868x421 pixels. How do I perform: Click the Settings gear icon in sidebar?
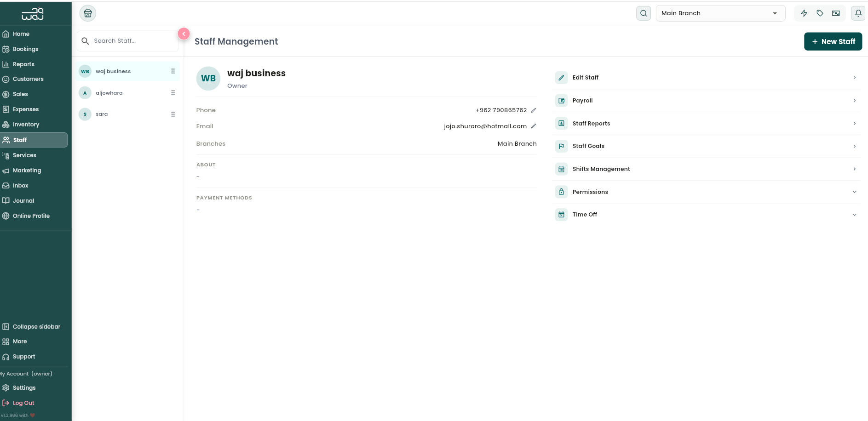pos(6,388)
